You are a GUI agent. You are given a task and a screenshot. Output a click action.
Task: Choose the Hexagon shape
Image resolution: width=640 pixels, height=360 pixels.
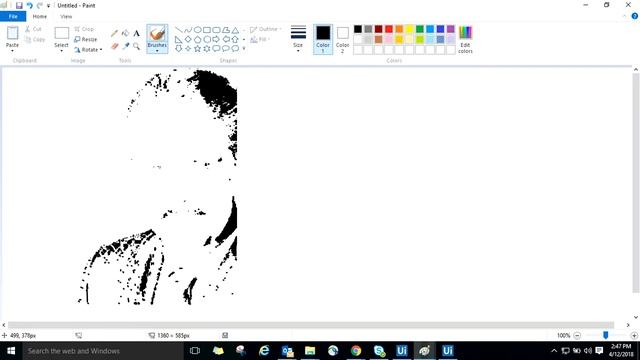pyautogui.click(x=207, y=39)
